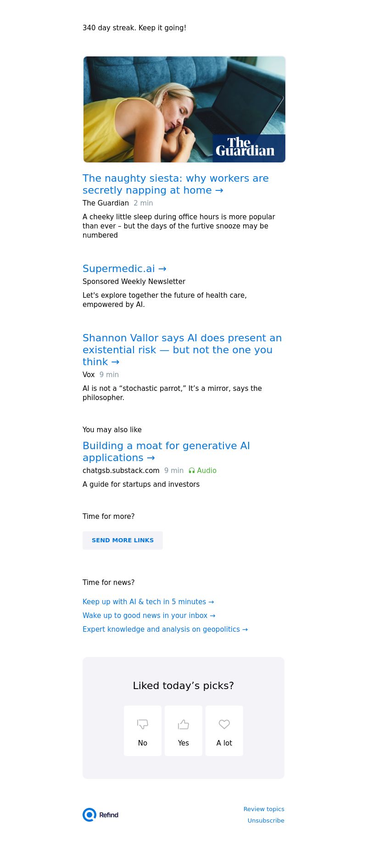Click the thumbs-up icon

pyautogui.click(x=183, y=724)
